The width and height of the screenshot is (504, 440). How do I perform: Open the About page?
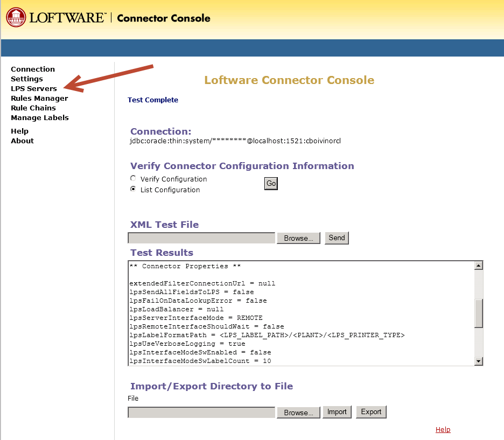click(22, 141)
